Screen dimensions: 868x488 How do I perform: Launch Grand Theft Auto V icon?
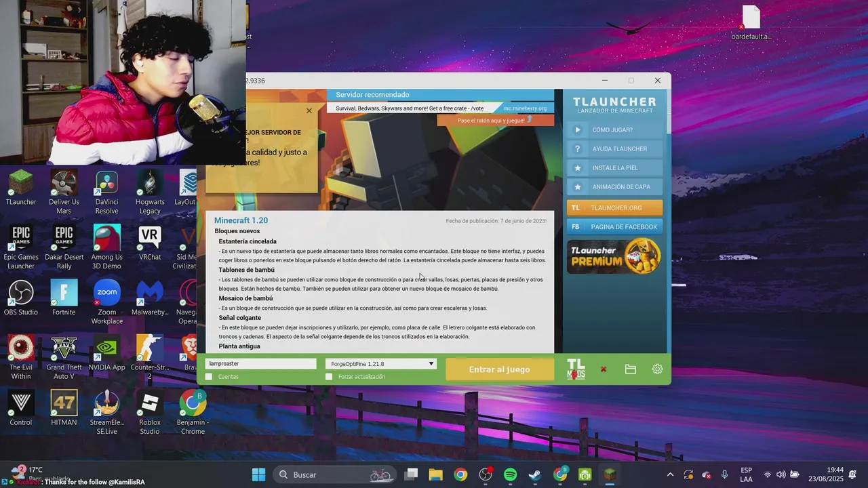[x=64, y=357]
